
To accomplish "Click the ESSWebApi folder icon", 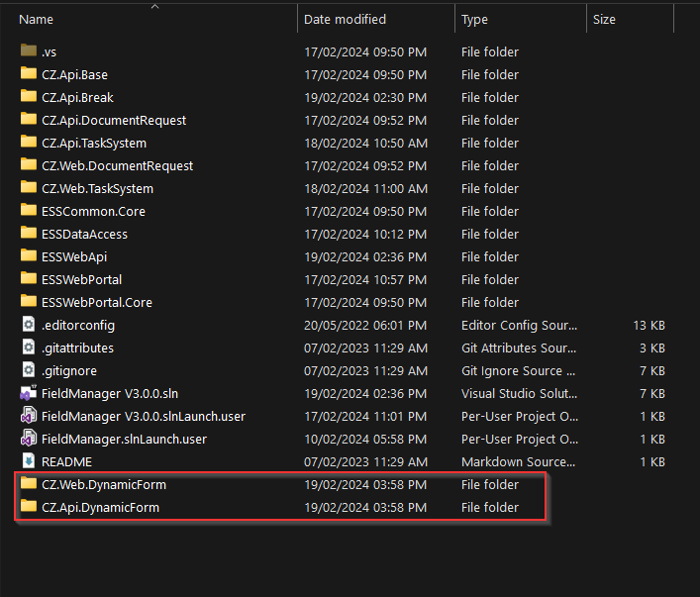I will (x=29, y=255).
